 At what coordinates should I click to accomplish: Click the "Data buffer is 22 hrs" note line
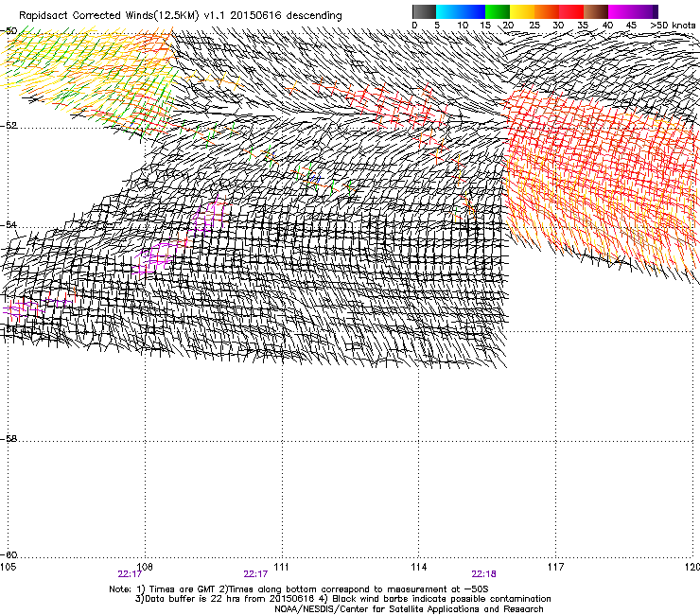pyautogui.click(x=342, y=599)
